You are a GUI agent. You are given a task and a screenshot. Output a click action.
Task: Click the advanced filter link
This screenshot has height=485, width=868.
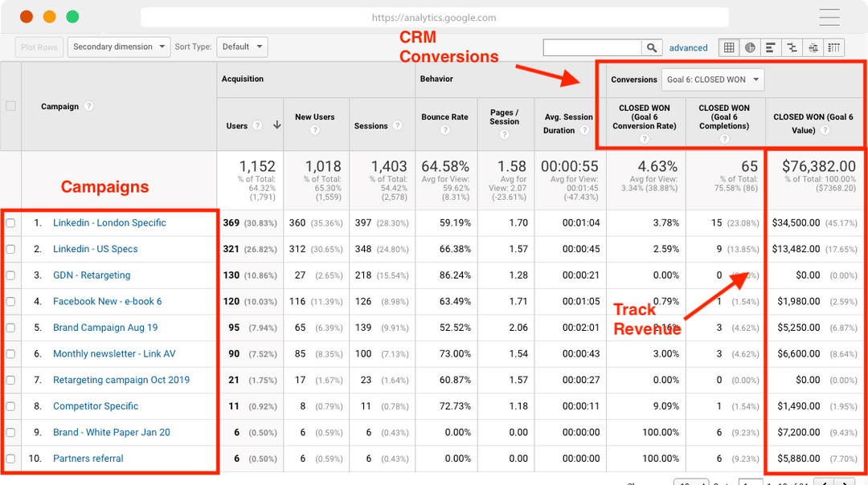coord(688,47)
